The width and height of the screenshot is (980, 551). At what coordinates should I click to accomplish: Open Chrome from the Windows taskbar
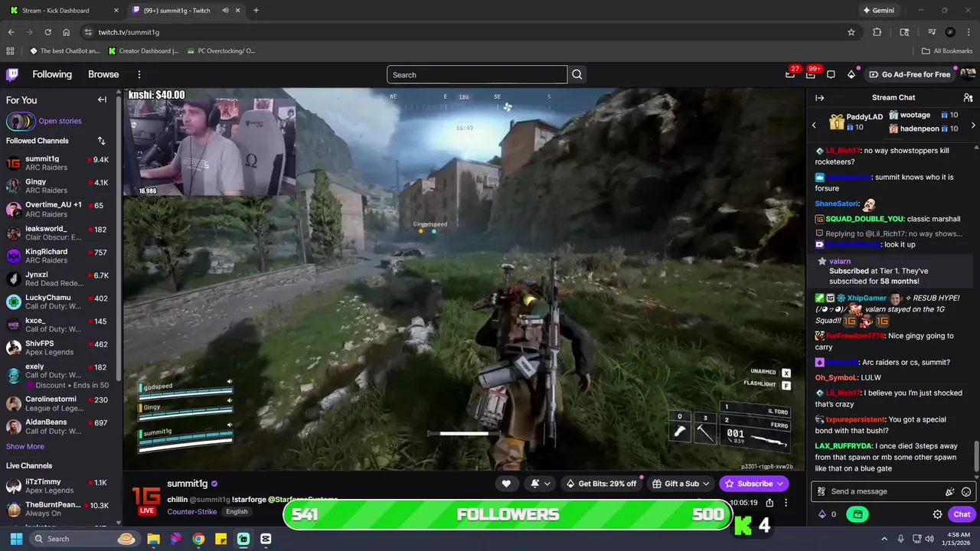pos(198,539)
